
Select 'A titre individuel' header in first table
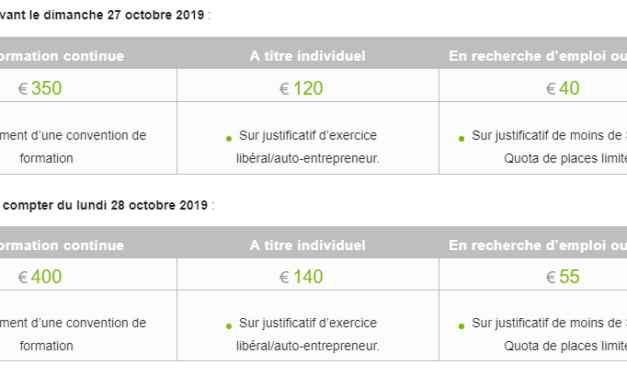tap(308, 56)
